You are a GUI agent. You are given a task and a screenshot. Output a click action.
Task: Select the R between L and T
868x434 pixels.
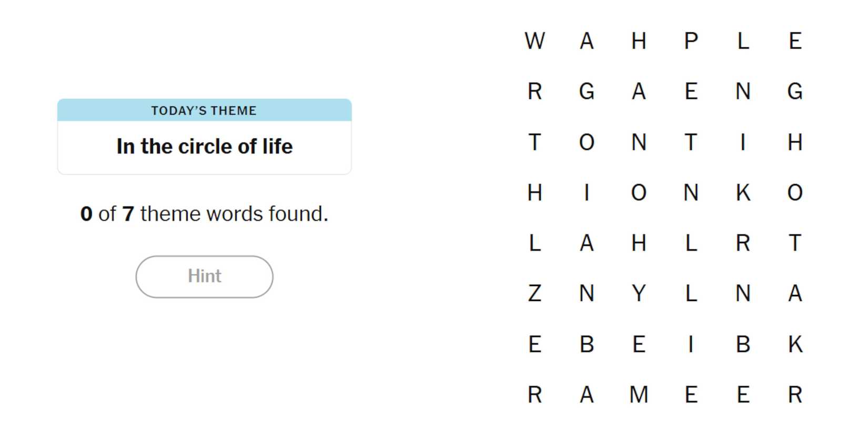[x=743, y=243]
